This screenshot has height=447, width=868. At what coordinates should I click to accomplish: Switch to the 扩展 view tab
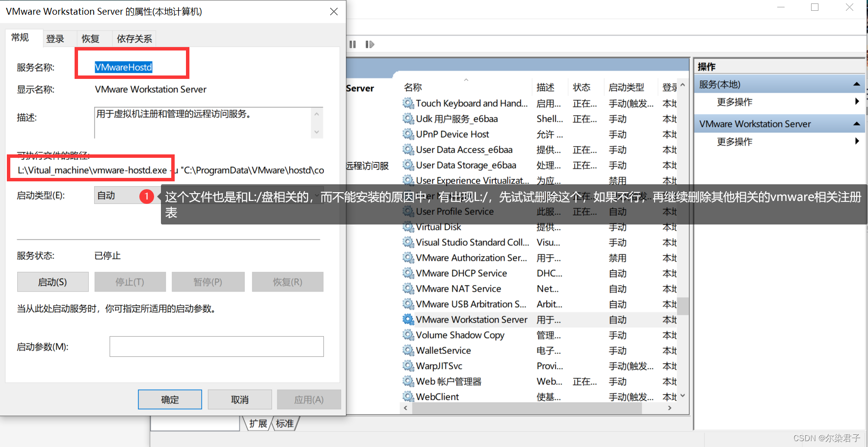point(258,423)
